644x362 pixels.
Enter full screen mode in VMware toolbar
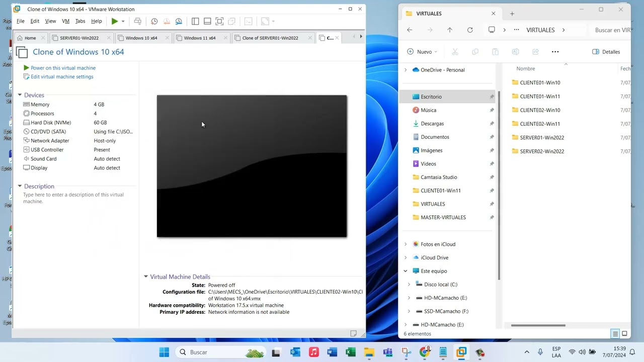tap(219, 21)
